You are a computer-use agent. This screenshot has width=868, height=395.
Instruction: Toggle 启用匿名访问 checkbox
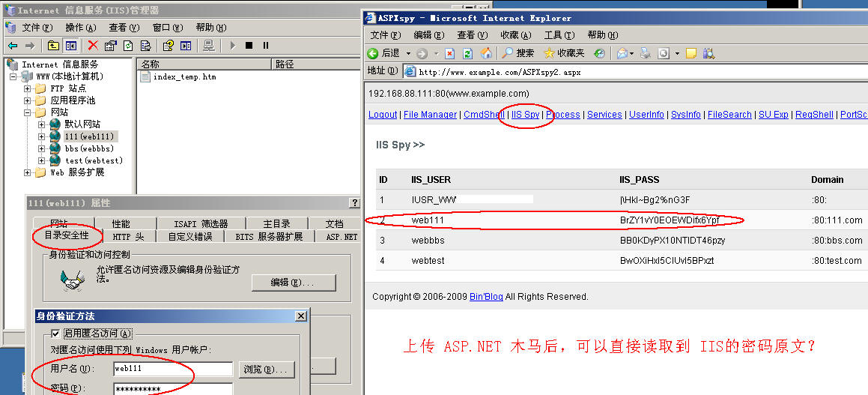(x=55, y=334)
